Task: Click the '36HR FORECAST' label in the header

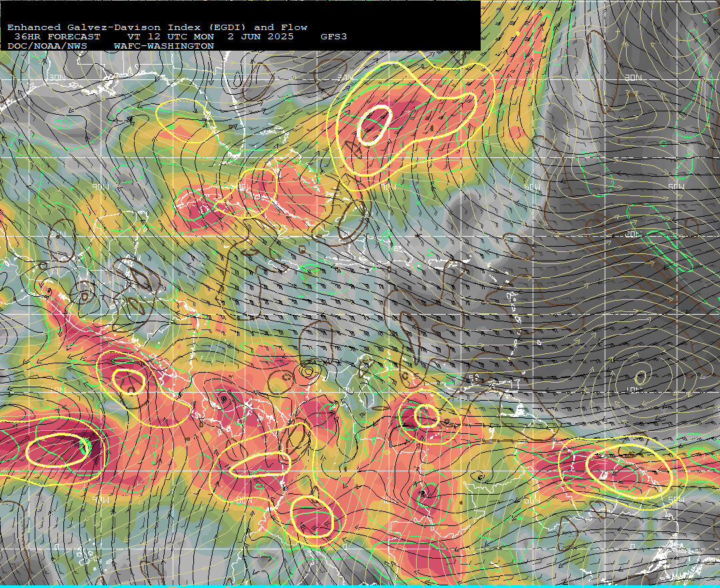Action: click(57, 37)
